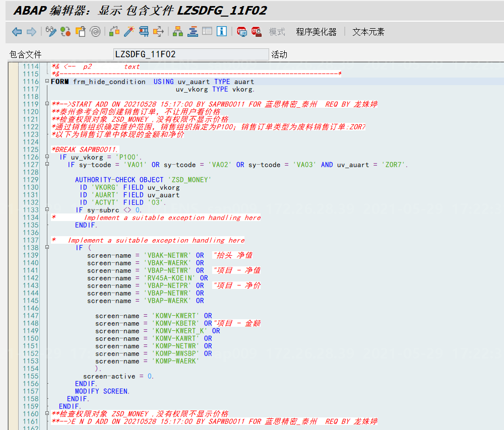Click the blue sort icon on the toolbar
The height and width of the screenshot is (430, 504).
coord(193,31)
